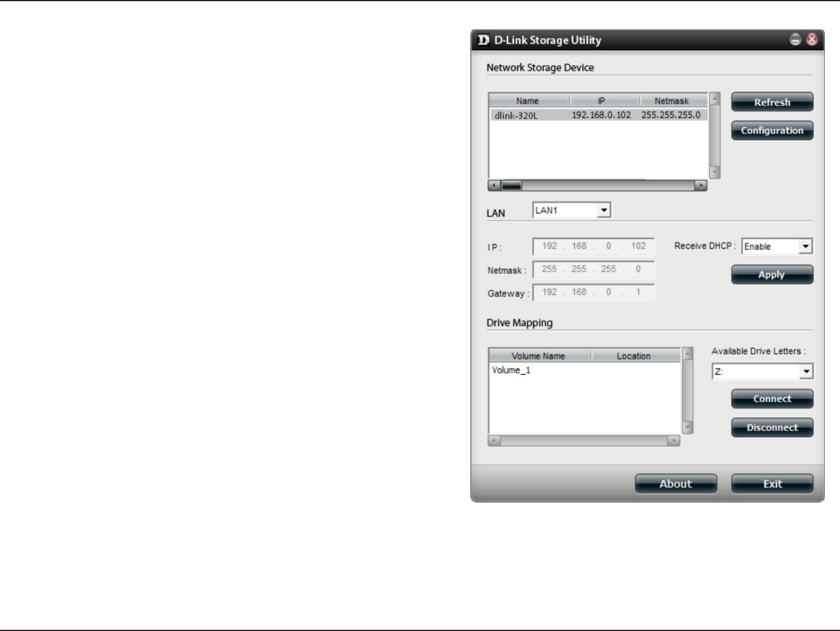Click the device list horizontal scrollbar thumb
The height and width of the screenshot is (631, 840).
pyautogui.click(x=512, y=186)
